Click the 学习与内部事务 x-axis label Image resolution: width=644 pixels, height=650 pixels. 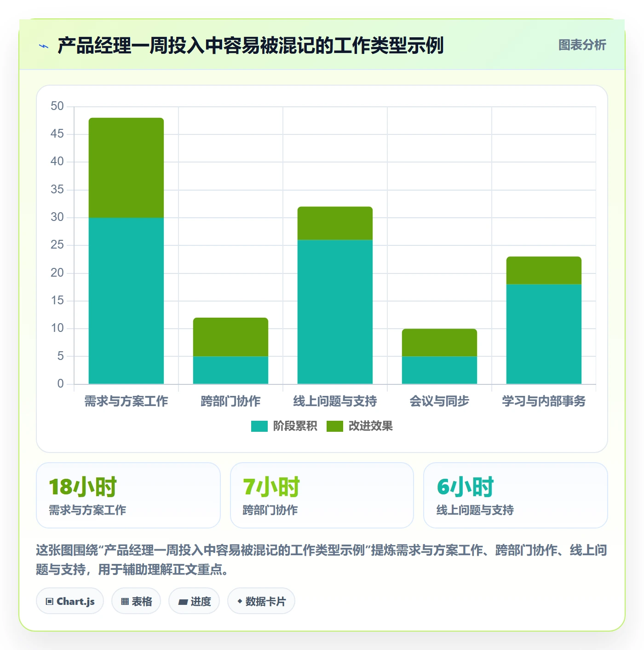click(544, 401)
